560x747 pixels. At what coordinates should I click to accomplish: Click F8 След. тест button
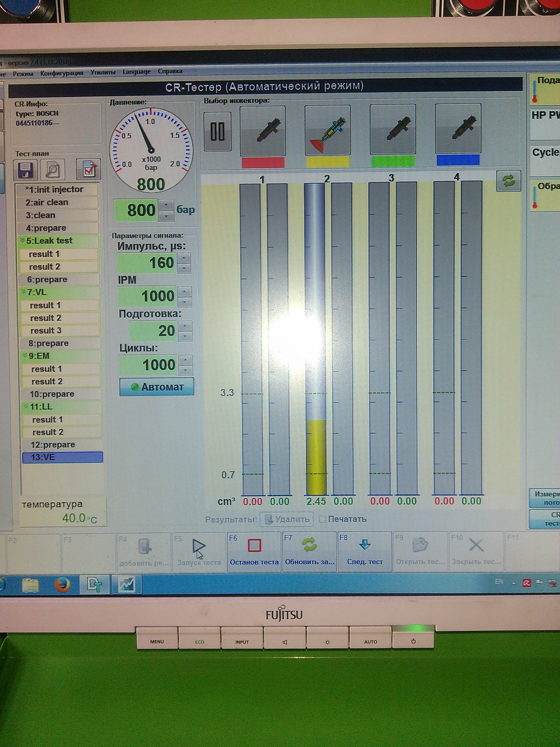(365, 552)
